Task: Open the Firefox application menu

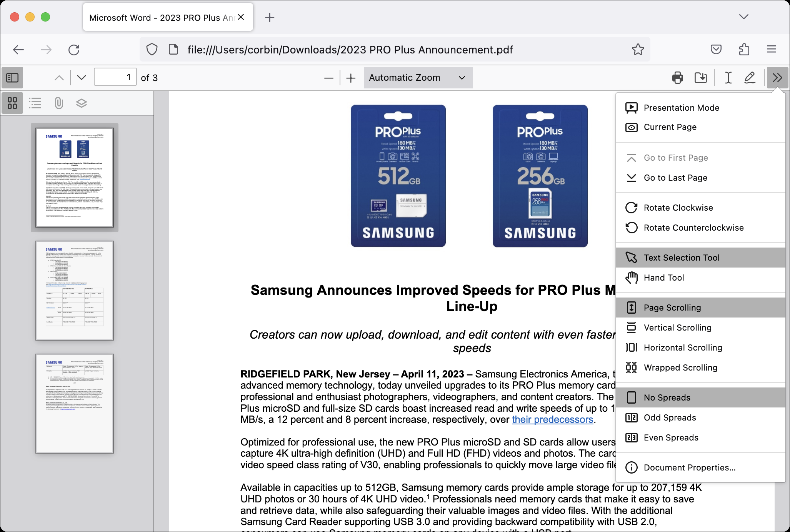Action: [772, 49]
